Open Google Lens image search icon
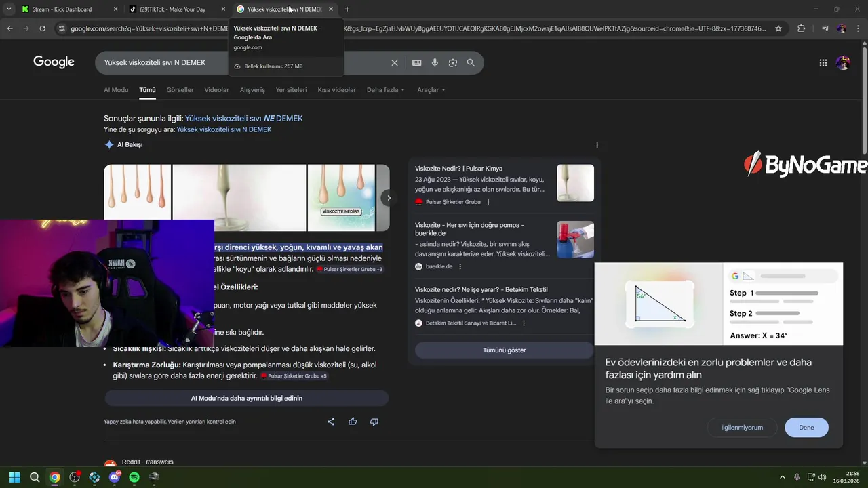The width and height of the screenshot is (868, 488). [x=453, y=62]
